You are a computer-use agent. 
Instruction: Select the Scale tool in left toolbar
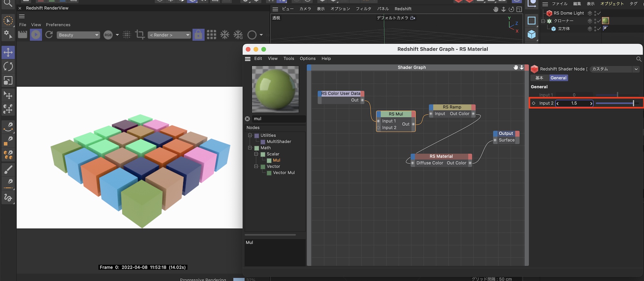[8, 80]
